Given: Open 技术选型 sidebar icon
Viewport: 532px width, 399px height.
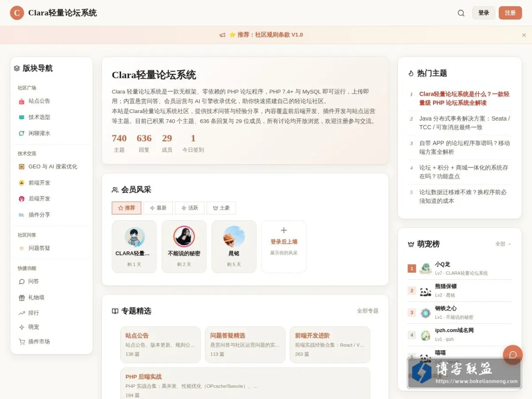Looking at the screenshot, I should click(x=22, y=117).
